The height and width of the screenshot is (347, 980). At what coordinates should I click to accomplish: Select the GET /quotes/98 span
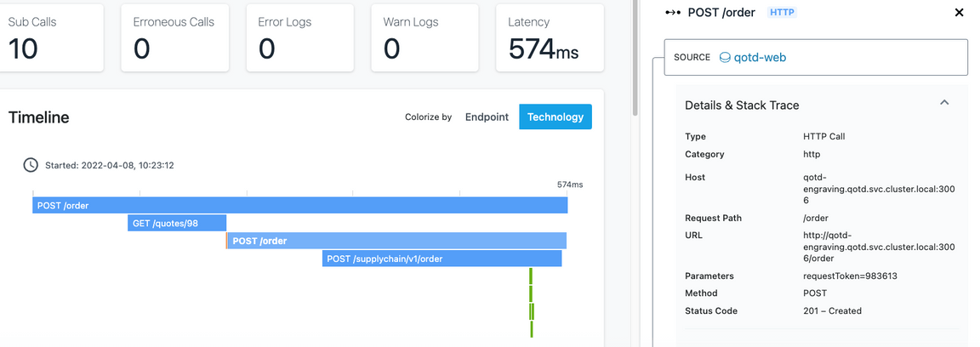[177, 223]
